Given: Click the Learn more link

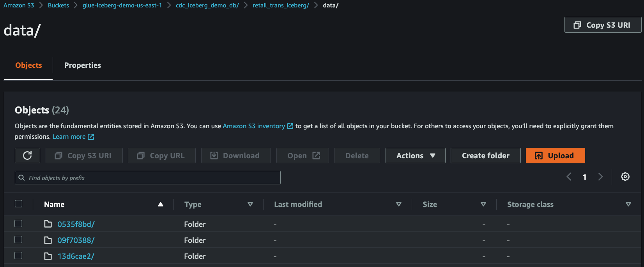Looking at the screenshot, I should coord(69,136).
